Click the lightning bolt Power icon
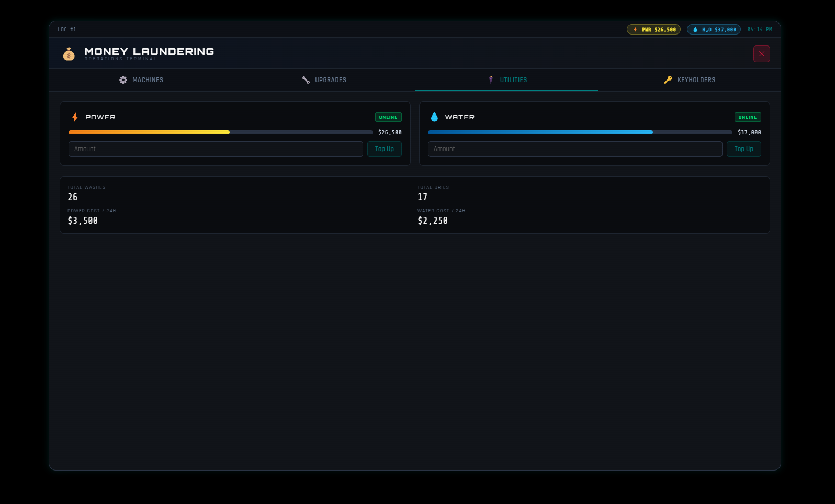 point(75,117)
